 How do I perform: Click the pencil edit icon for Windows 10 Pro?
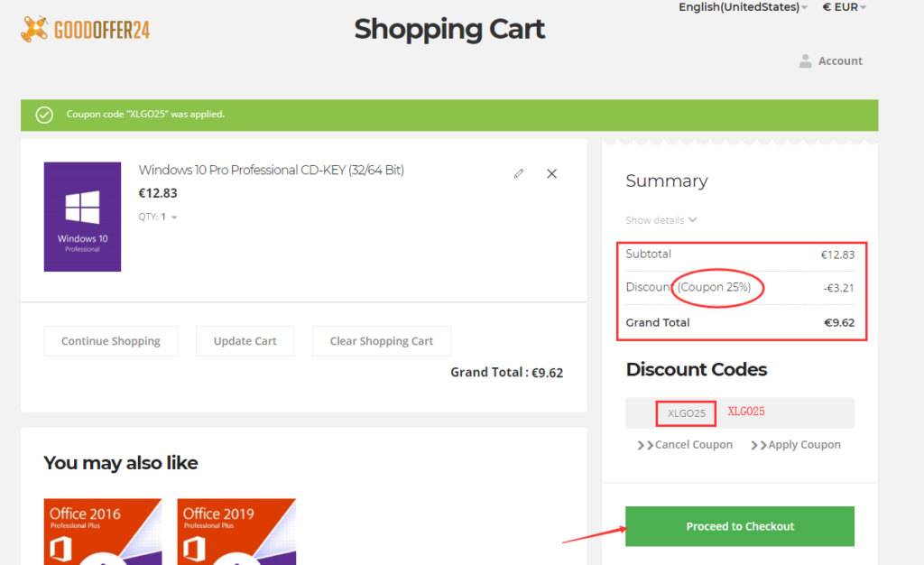pyautogui.click(x=518, y=173)
